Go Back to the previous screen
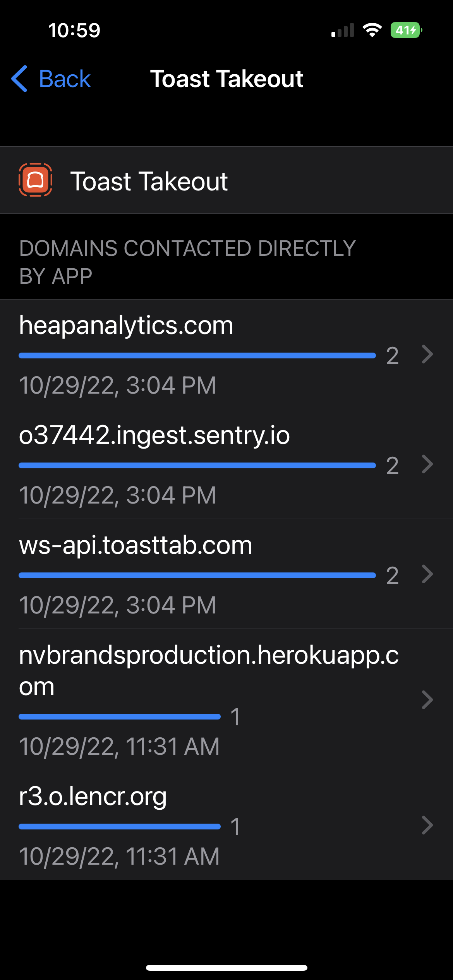The image size is (453, 980). coord(65,79)
